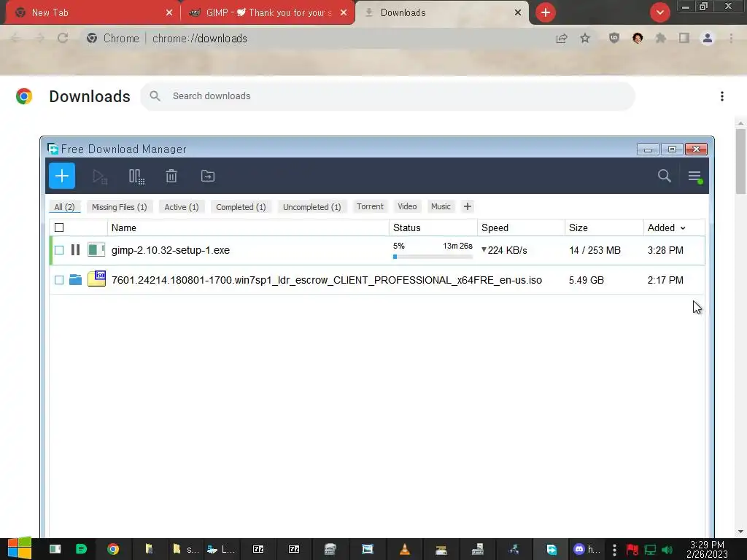Select the Music filter tab

(x=441, y=206)
